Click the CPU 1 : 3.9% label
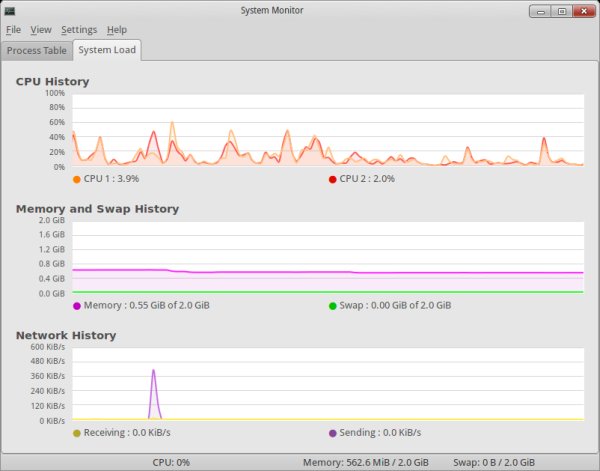Screen dimensions: 600x471 (x=111, y=179)
